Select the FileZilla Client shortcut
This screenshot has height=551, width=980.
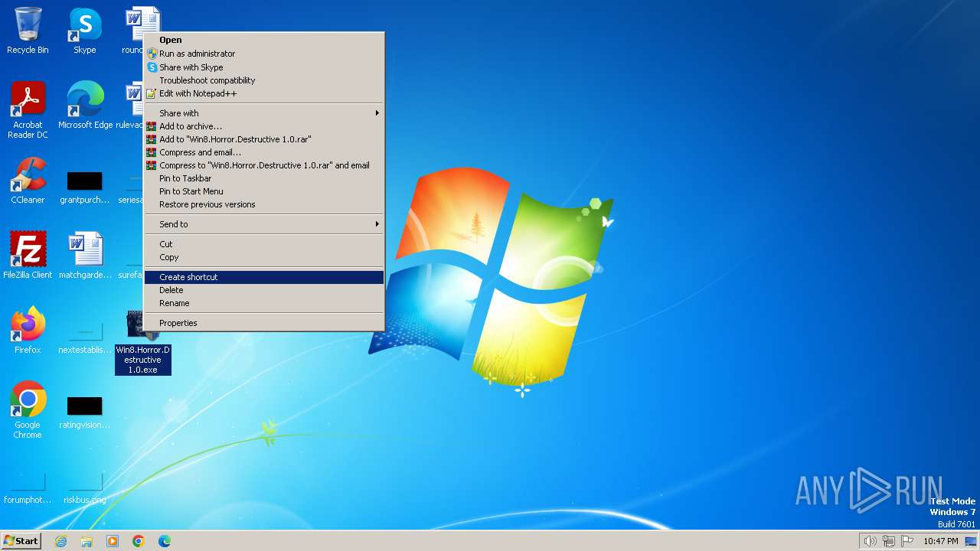(28, 255)
